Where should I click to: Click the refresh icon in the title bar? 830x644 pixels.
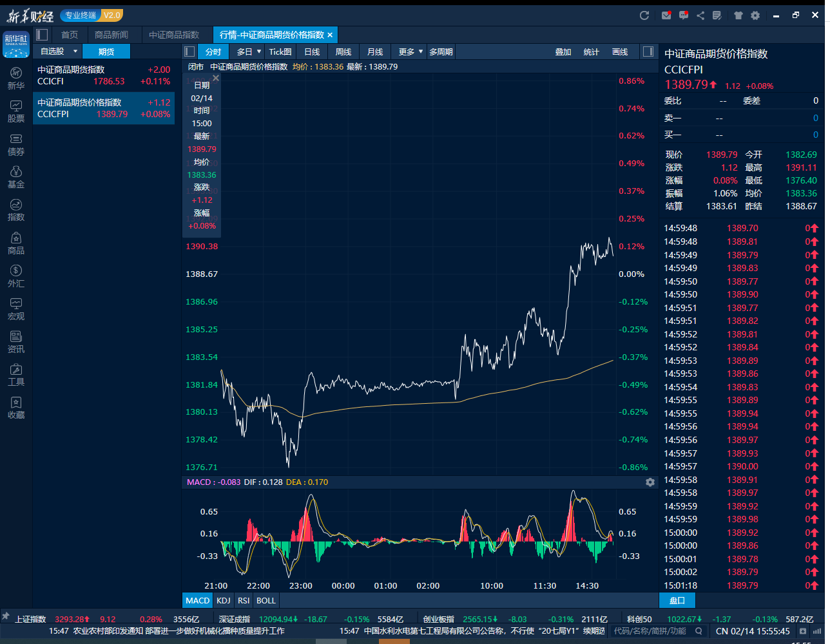coord(644,15)
